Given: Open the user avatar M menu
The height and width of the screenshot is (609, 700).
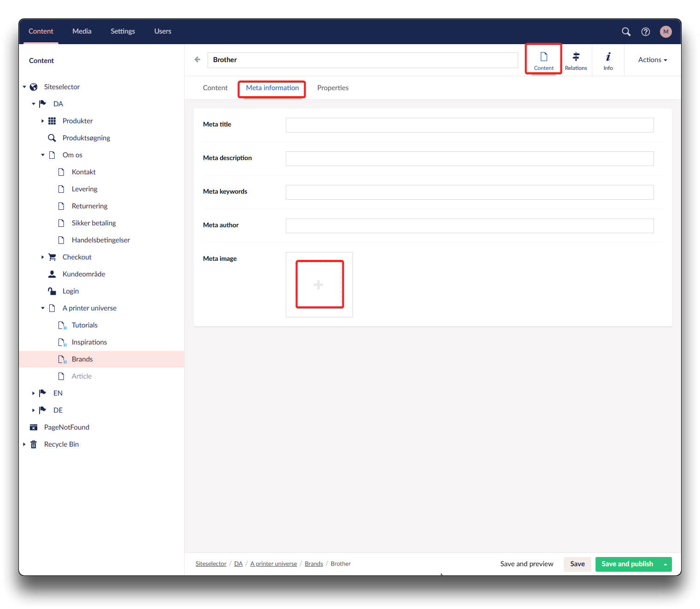Looking at the screenshot, I should 665,32.
